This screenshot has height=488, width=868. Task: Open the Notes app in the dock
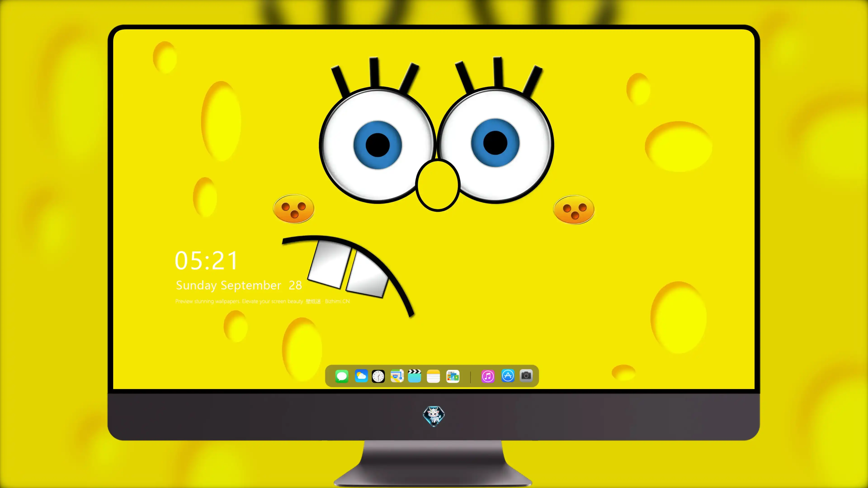tap(433, 376)
